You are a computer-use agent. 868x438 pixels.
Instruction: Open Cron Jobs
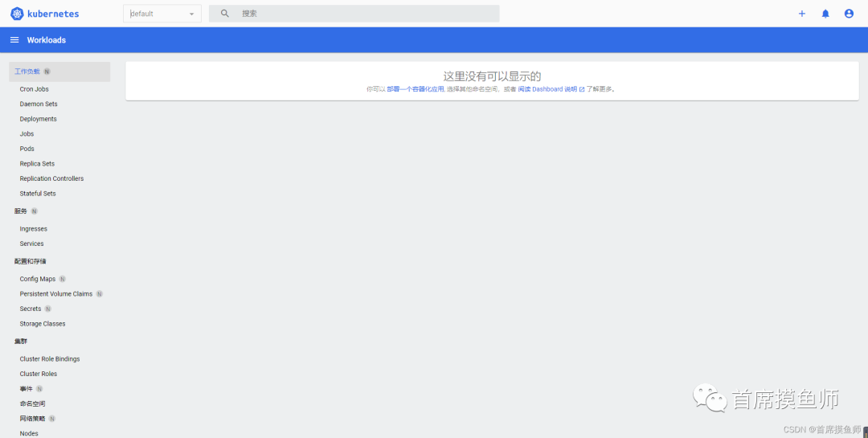point(35,89)
